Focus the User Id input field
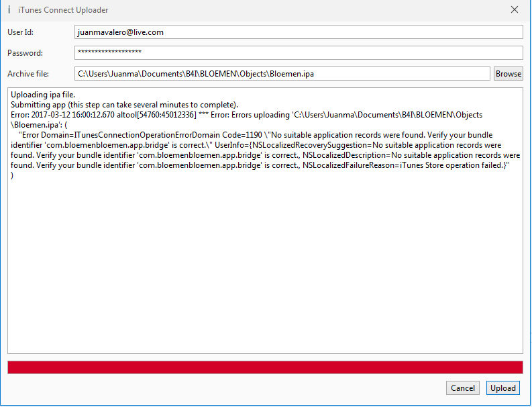The image size is (532, 407). (x=299, y=32)
